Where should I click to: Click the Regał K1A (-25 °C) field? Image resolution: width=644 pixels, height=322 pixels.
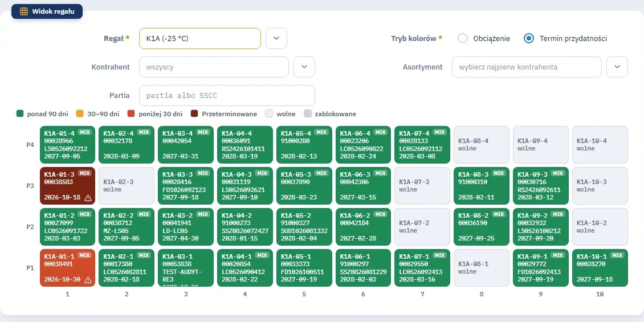coord(200,38)
